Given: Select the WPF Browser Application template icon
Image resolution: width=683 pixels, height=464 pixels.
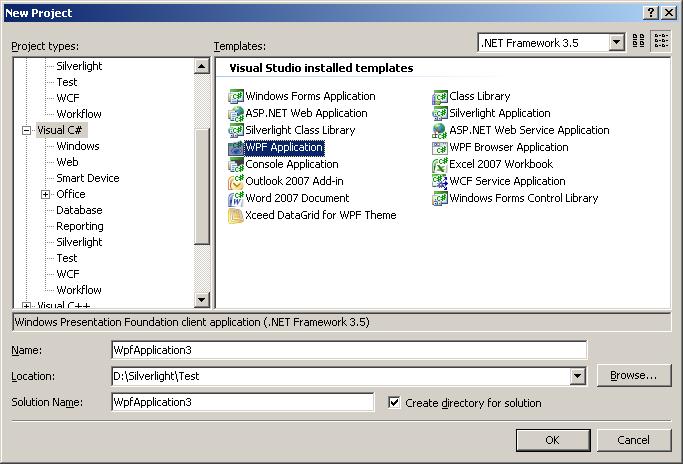Looking at the screenshot, I should 440,147.
